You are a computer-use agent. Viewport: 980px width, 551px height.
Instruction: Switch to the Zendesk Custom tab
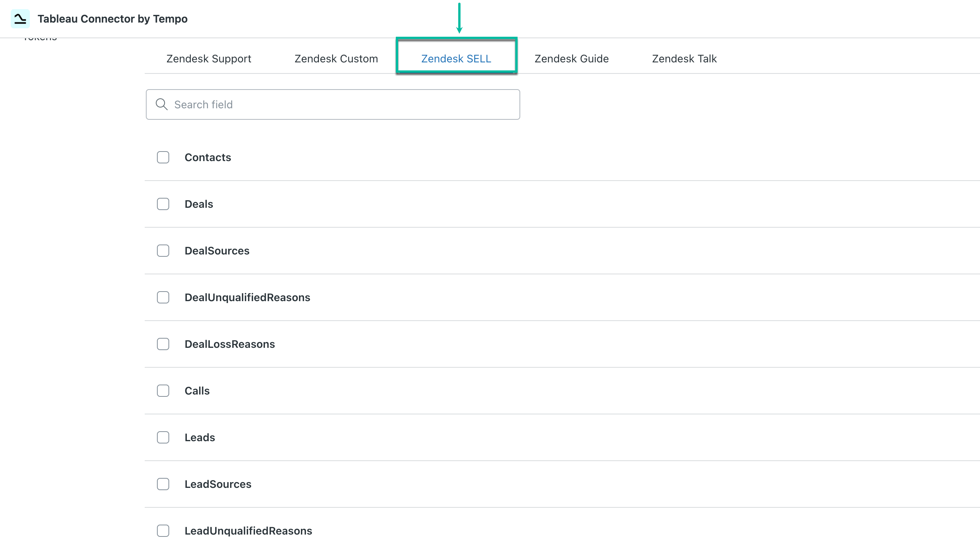tap(336, 59)
